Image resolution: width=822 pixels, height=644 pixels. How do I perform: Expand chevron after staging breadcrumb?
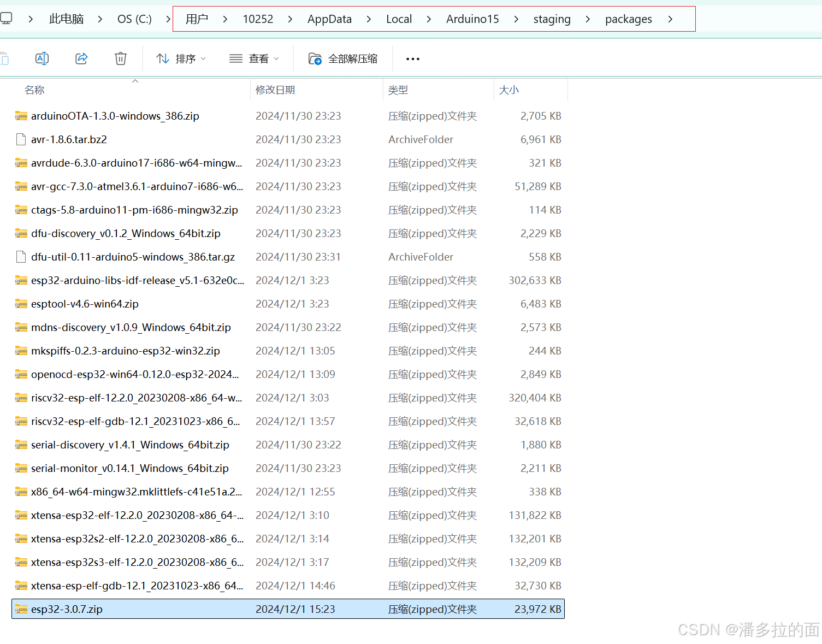coord(588,19)
